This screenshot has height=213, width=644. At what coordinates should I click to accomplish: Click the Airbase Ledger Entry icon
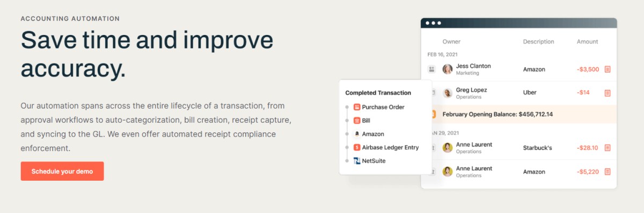point(357,147)
